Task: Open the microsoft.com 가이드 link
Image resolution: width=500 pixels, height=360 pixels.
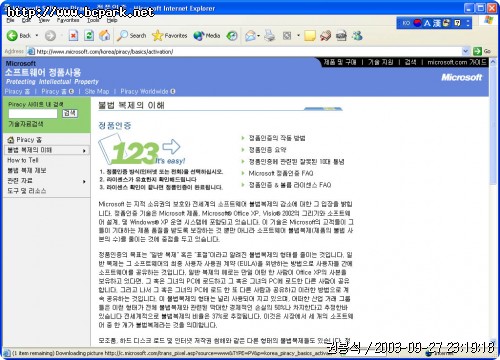Action: pos(457,62)
